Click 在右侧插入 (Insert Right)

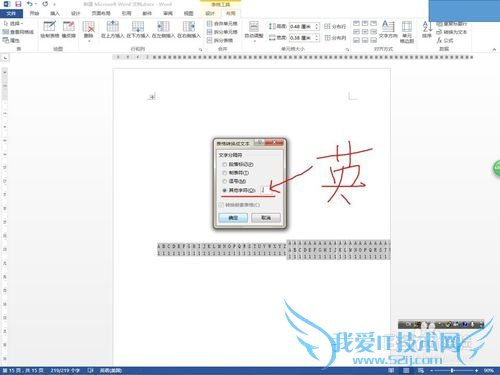click(189, 29)
